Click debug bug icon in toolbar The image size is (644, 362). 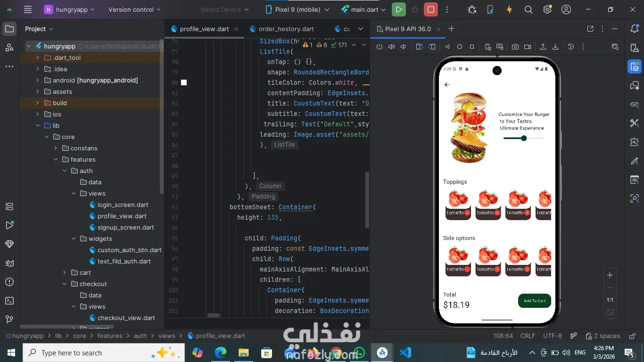(x=415, y=9)
